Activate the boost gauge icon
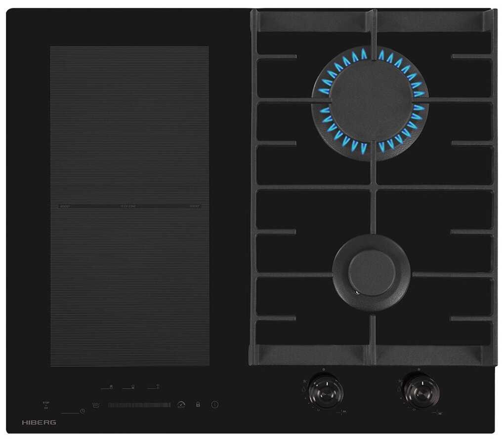The image size is (504, 441). coord(181,404)
